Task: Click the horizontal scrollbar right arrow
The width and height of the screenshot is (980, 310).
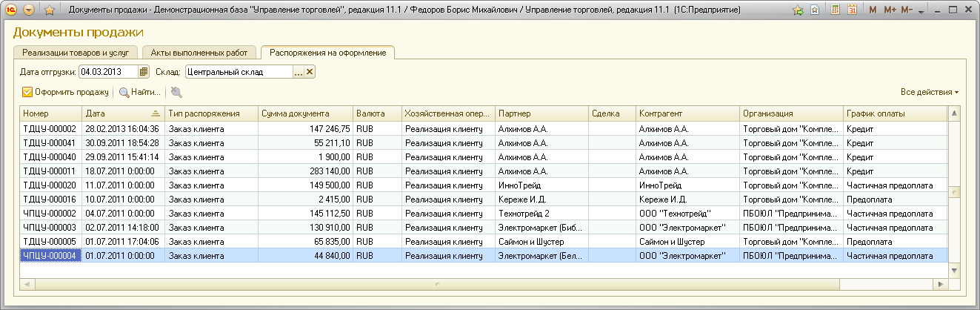Action: tap(941, 284)
